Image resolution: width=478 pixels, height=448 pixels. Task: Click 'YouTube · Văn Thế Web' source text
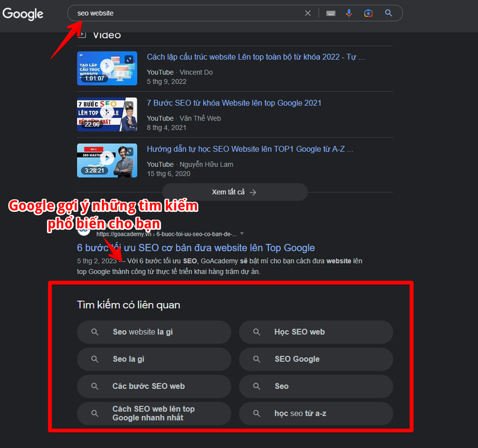click(x=184, y=118)
